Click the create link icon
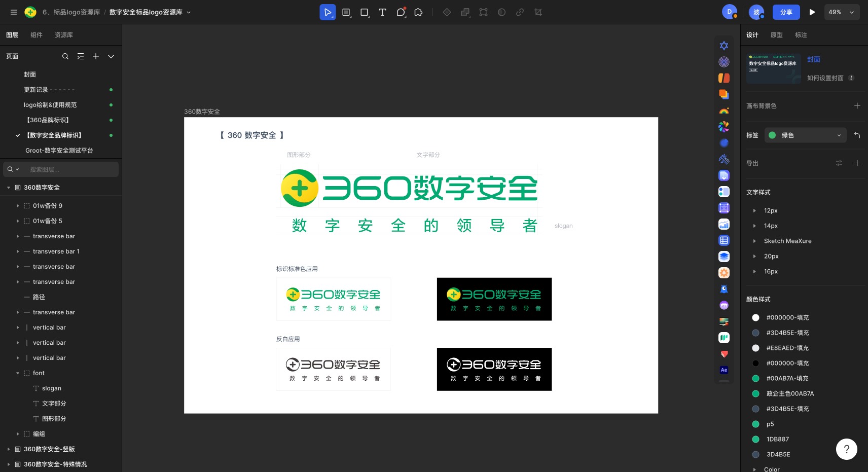 [x=520, y=12]
